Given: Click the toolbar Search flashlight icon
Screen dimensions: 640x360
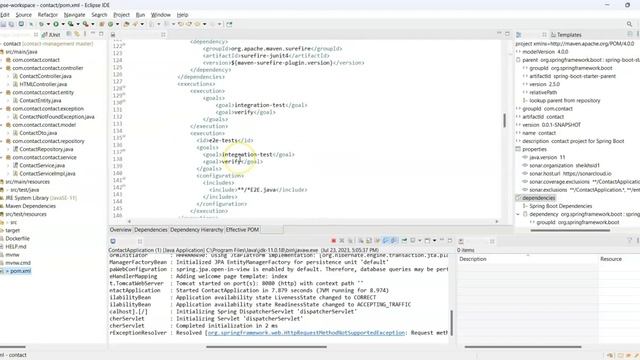Looking at the screenshot, I should [x=135, y=24].
